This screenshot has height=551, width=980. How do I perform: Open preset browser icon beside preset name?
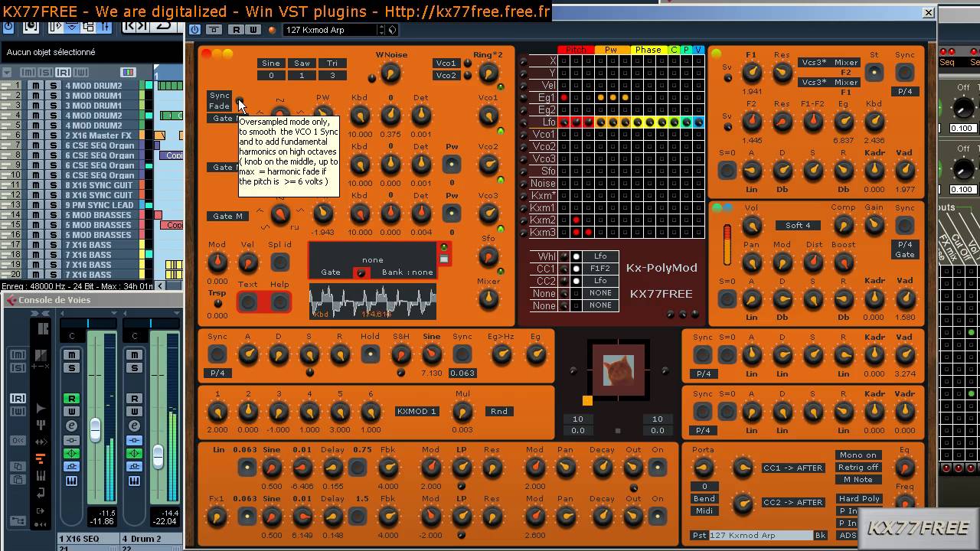tap(393, 30)
